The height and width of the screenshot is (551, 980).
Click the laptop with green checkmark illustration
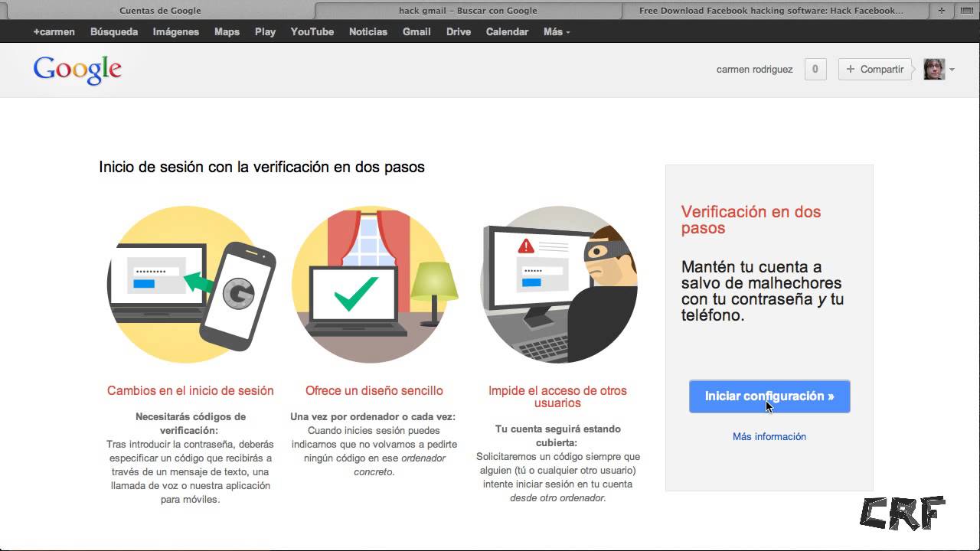click(374, 284)
